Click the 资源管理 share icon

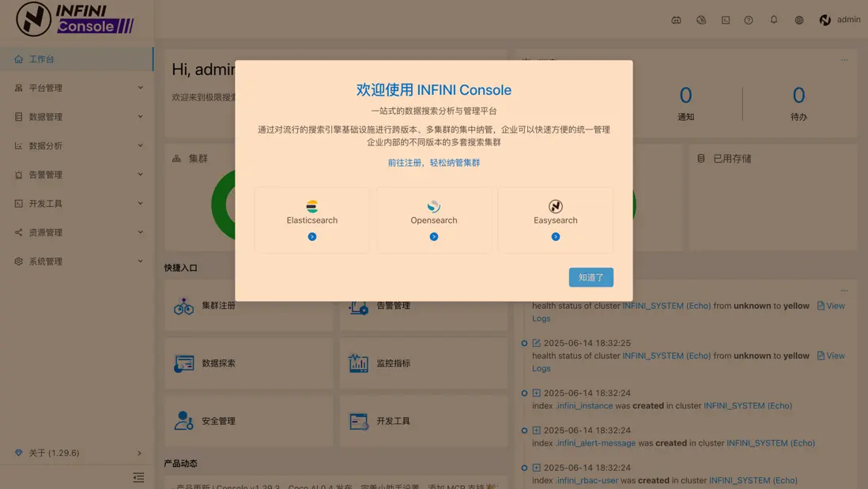tap(18, 232)
